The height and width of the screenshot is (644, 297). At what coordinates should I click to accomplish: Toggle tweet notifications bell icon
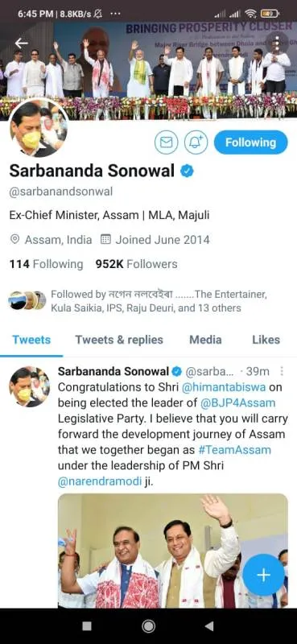pyautogui.click(x=196, y=142)
